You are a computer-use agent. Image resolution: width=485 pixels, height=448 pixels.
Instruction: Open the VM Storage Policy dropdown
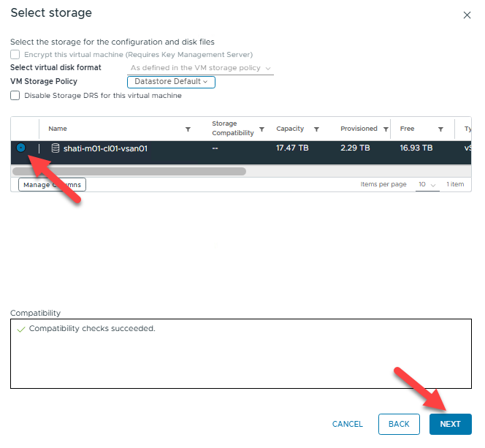[x=171, y=82]
